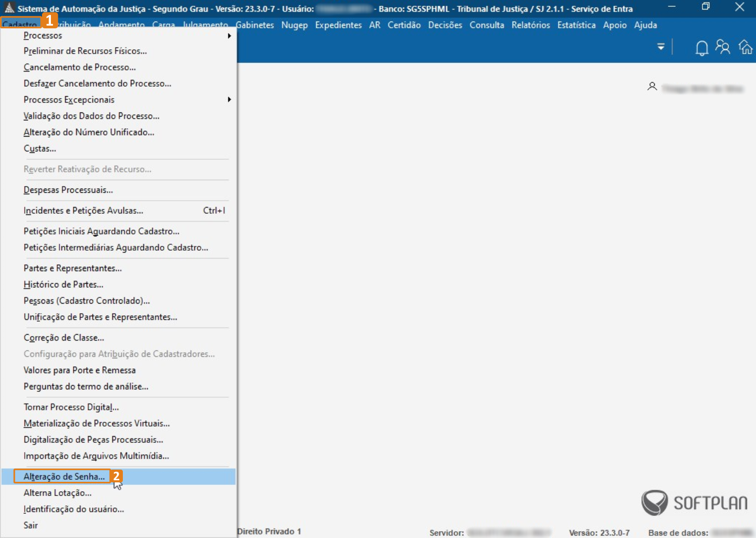756x538 pixels.
Task: Select Despesas Processuais
Action: 118,190
